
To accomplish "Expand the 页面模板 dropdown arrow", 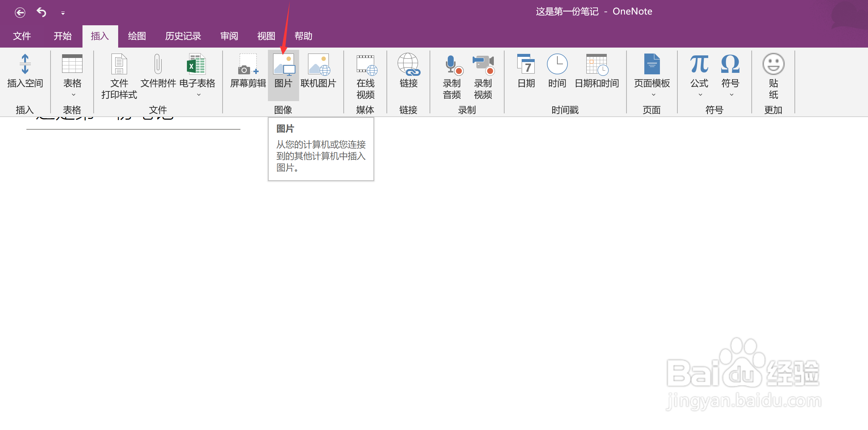I will (654, 95).
